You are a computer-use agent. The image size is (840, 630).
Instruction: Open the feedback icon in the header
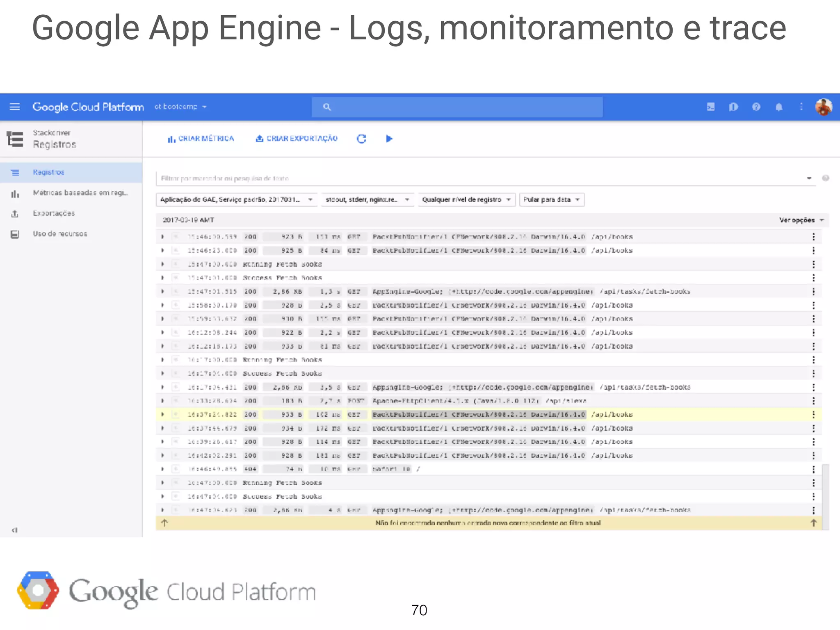coord(733,107)
